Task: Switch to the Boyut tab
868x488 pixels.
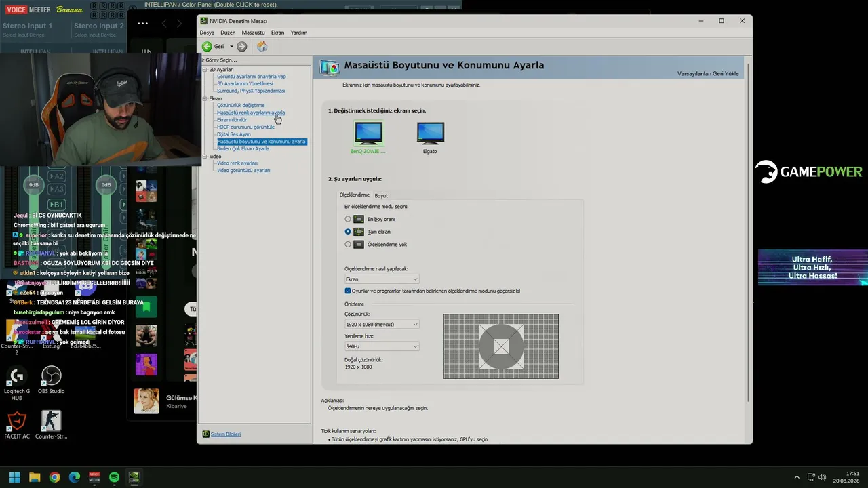Action: tap(381, 195)
